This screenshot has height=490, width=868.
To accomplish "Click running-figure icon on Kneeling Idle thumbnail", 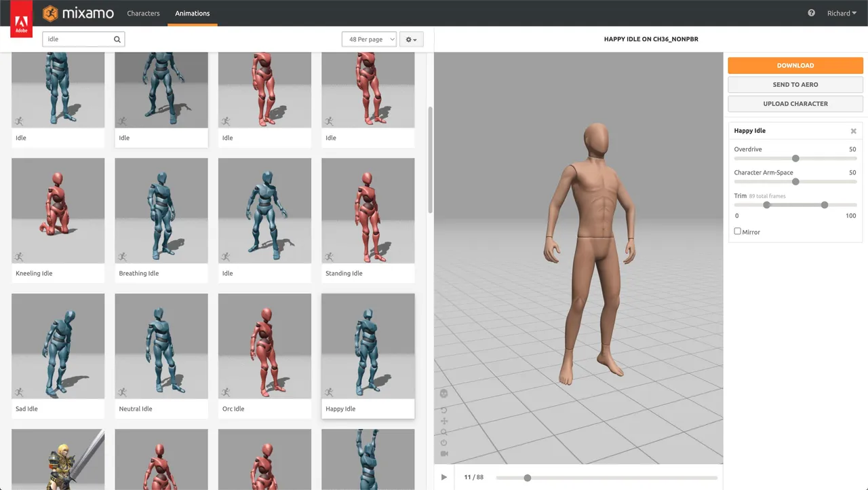I will point(19,257).
